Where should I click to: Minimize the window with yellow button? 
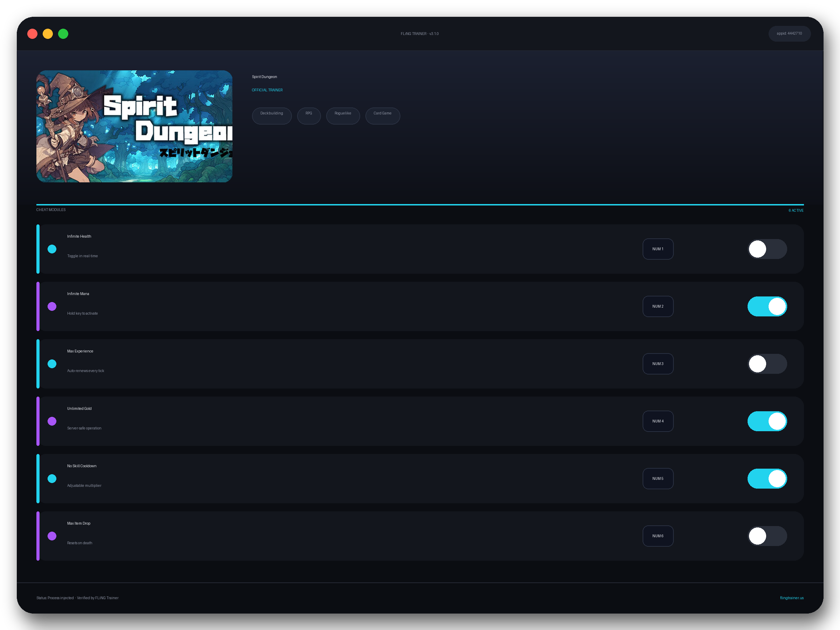(x=48, y=34)
